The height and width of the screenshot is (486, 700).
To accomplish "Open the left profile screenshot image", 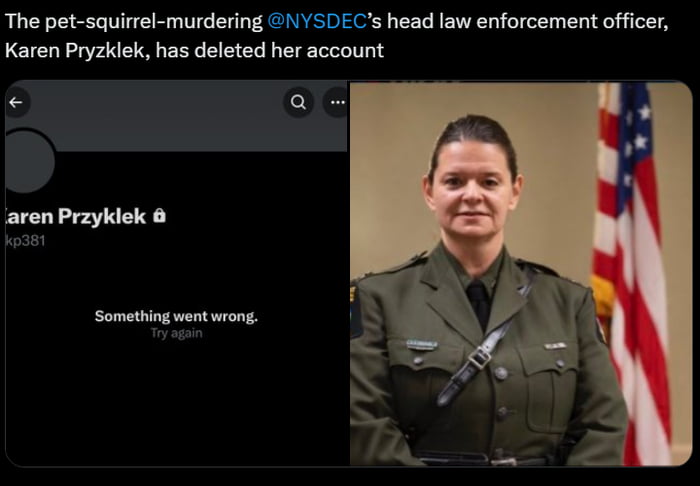I will tap(176, 274).
